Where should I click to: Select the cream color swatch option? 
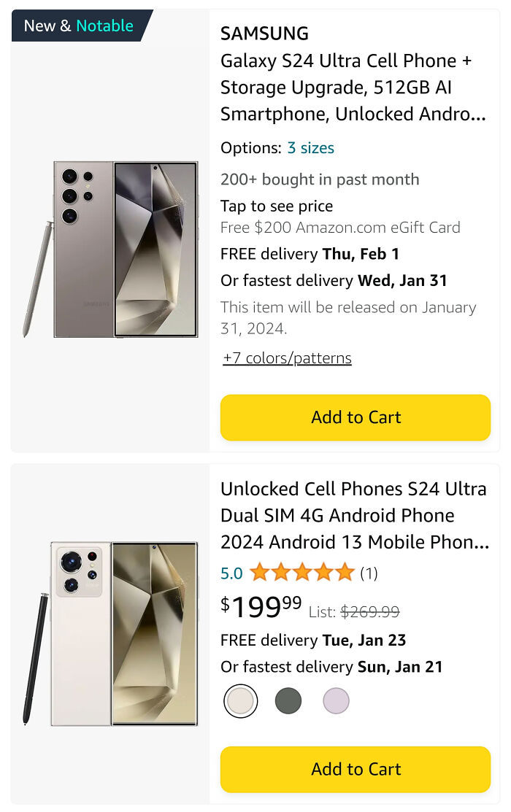[241, 700]
